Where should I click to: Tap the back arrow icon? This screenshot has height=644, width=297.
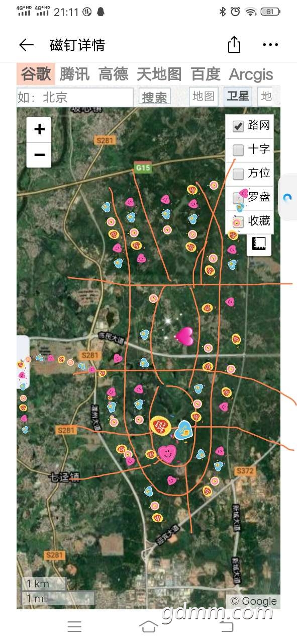[x=26, y=45]
